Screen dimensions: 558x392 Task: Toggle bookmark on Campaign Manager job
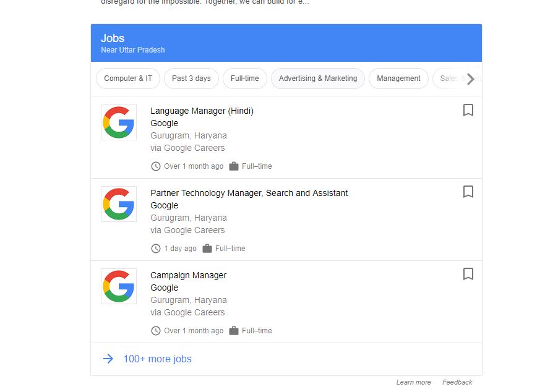[x=468, y=274]
